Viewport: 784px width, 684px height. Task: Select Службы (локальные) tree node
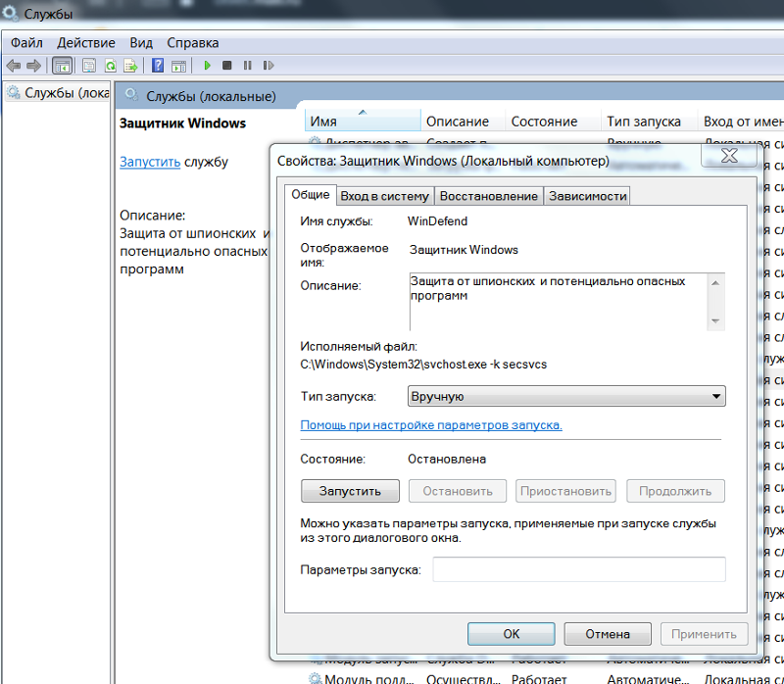tap(59, 93)
